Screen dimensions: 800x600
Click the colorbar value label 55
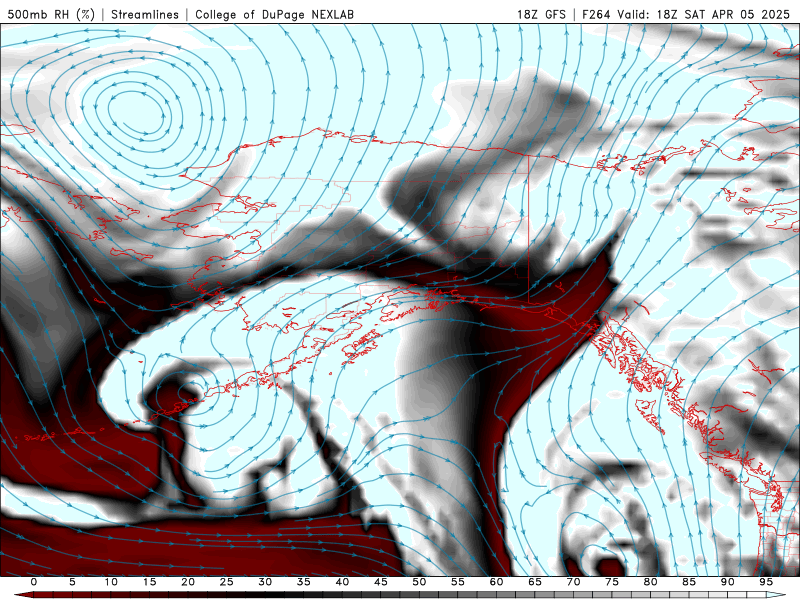point(458,582)
